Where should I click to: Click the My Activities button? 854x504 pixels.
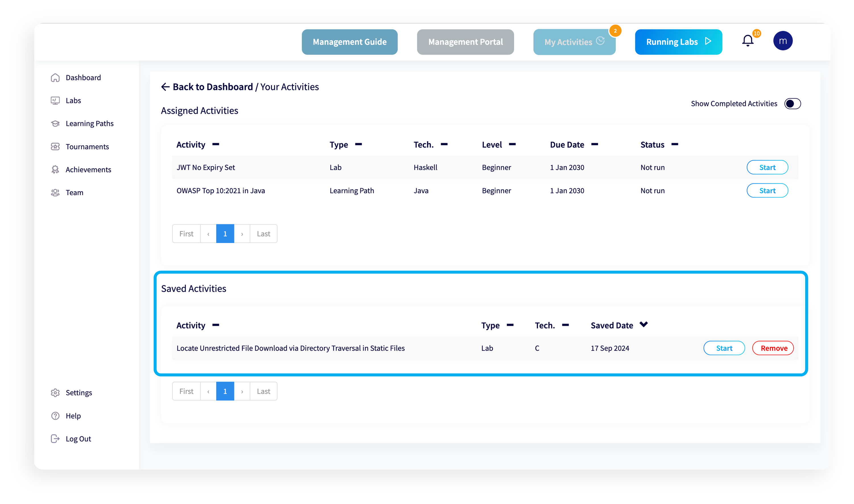[x=574, y=42]
